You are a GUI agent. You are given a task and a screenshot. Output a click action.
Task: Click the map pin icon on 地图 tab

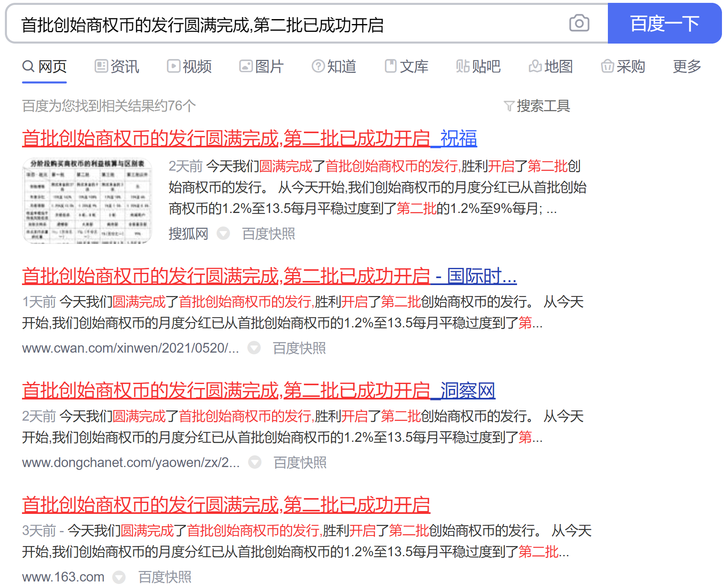[535, 66]
